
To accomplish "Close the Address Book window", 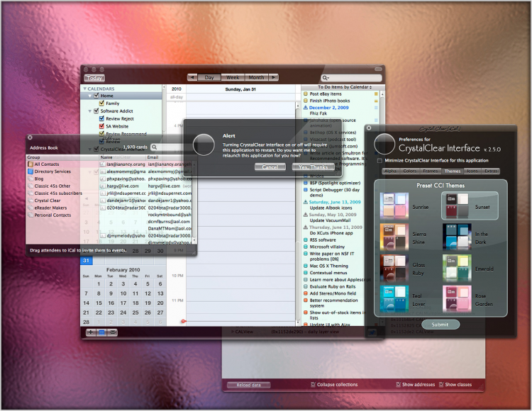I will [30, 137].
